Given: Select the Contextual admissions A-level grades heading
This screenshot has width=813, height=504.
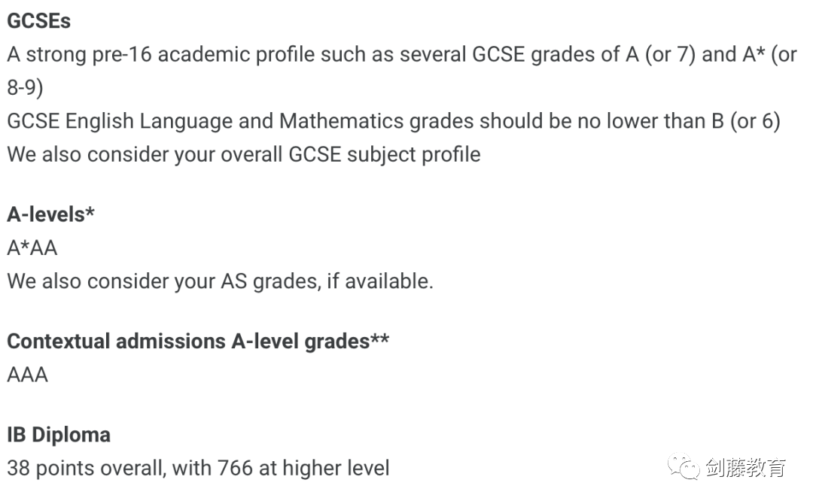Looking at the screenshot, I should click(198, 341).
